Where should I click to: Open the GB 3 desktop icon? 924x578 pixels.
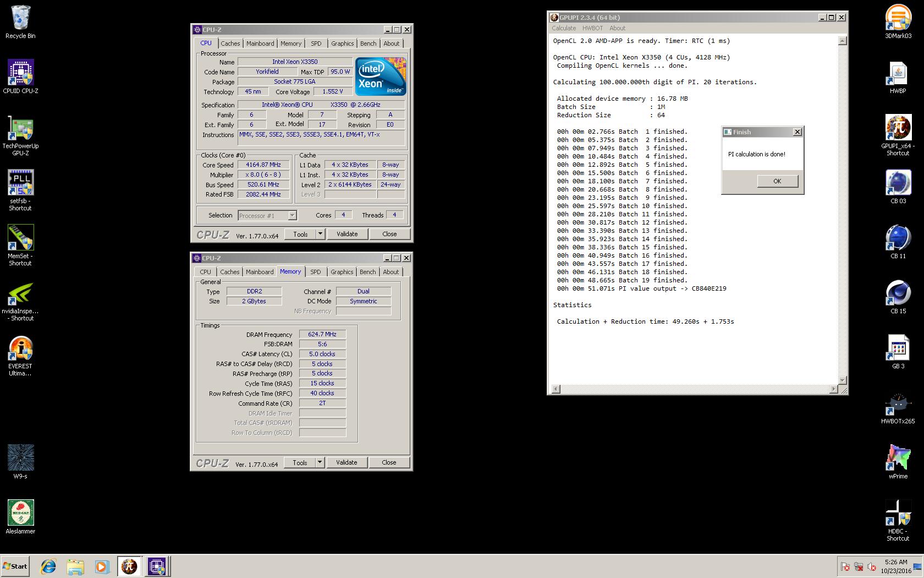tap(898, 352)
